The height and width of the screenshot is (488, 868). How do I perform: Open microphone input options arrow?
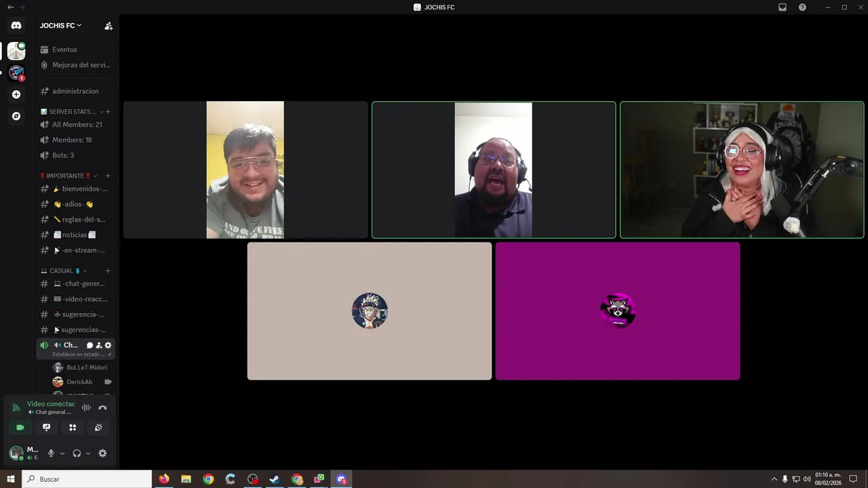(x=62, y=453)
